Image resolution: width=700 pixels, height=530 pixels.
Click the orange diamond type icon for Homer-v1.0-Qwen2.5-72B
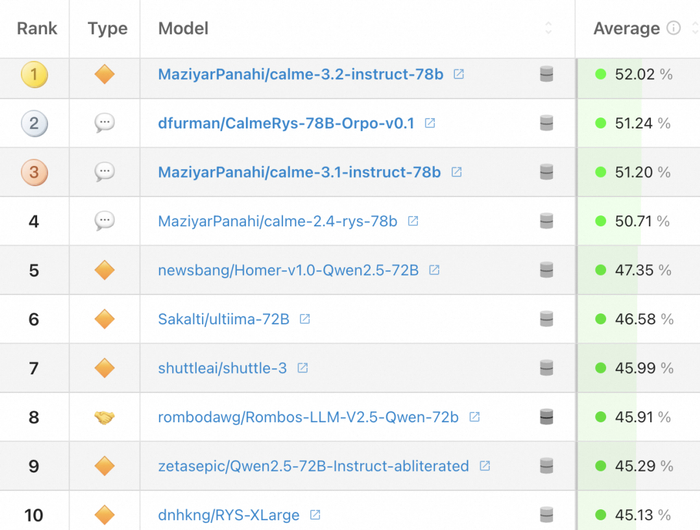[104, 270]
